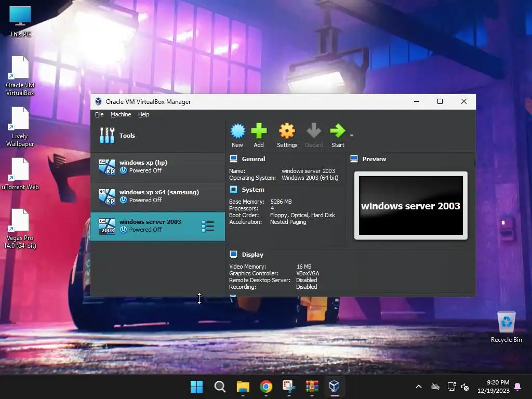The height and width of the screenshot is (399, 532).
Task: Open Google Chrome from the taskbar
Action: click(x=266, y=387)
